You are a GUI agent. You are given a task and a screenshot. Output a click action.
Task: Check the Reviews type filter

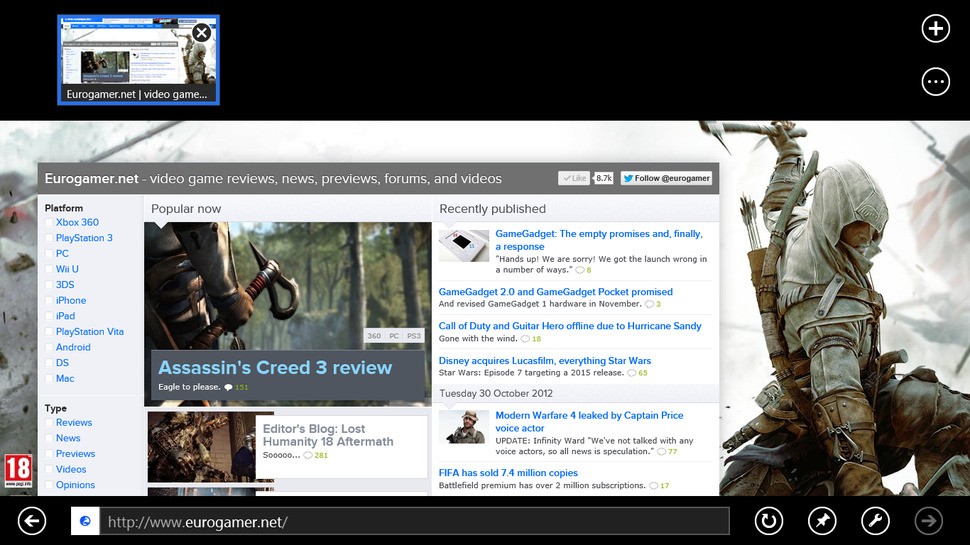(x=49, y=423)
